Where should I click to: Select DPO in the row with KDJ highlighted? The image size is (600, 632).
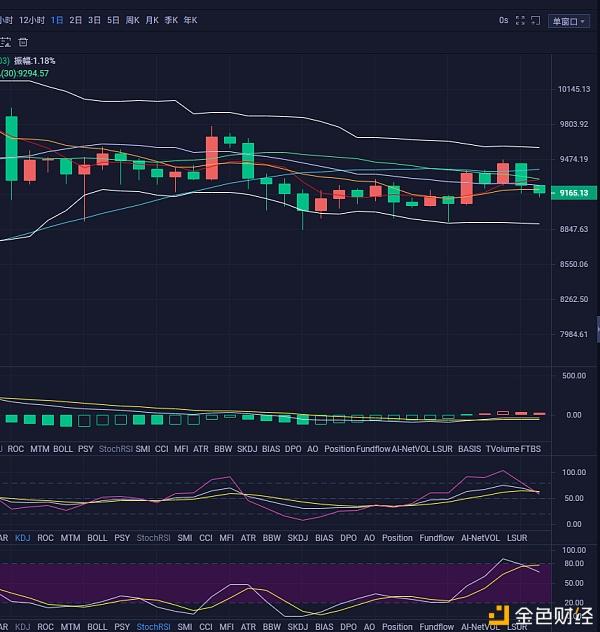tap(349, 538)
